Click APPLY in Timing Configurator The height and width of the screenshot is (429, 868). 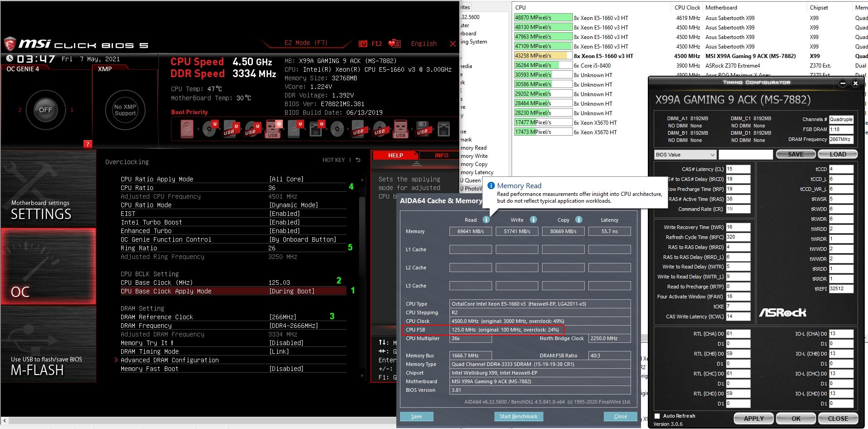tap(754, 419)
